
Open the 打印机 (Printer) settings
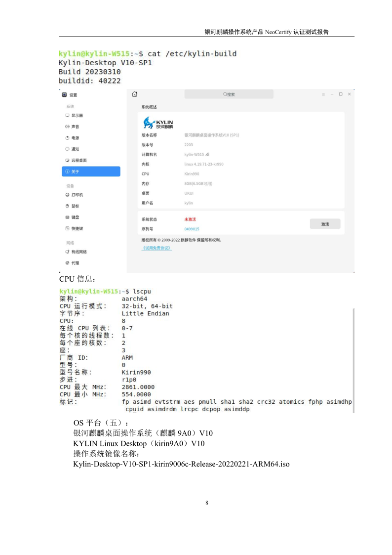click(77, 195)
